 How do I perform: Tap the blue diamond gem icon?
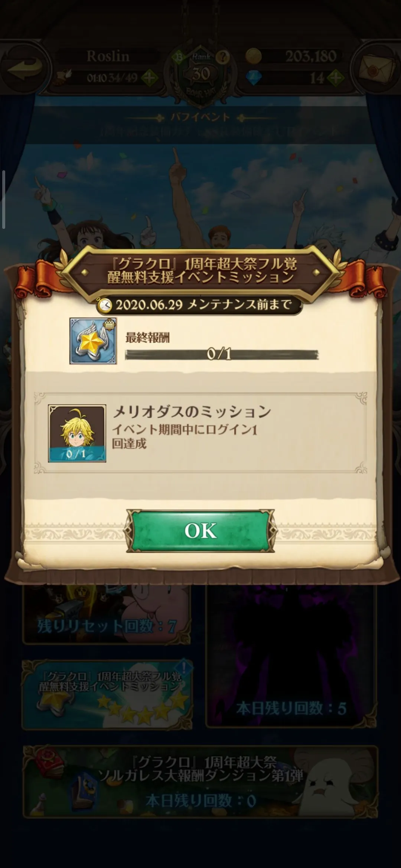tap(254, 78)
